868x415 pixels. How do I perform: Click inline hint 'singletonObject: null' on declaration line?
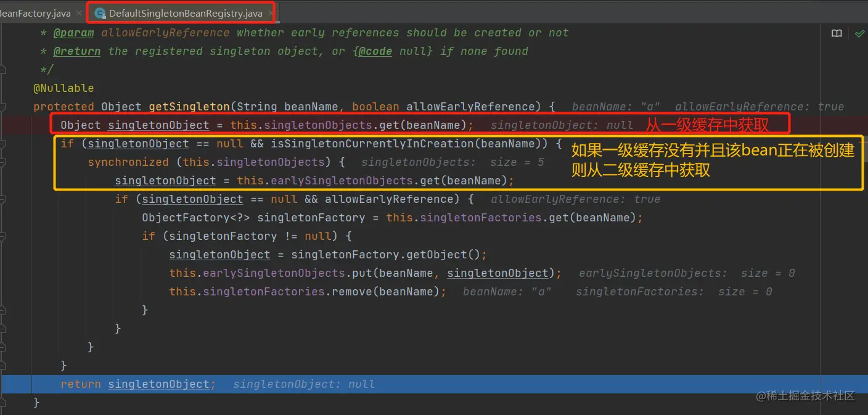pos(562,125)
